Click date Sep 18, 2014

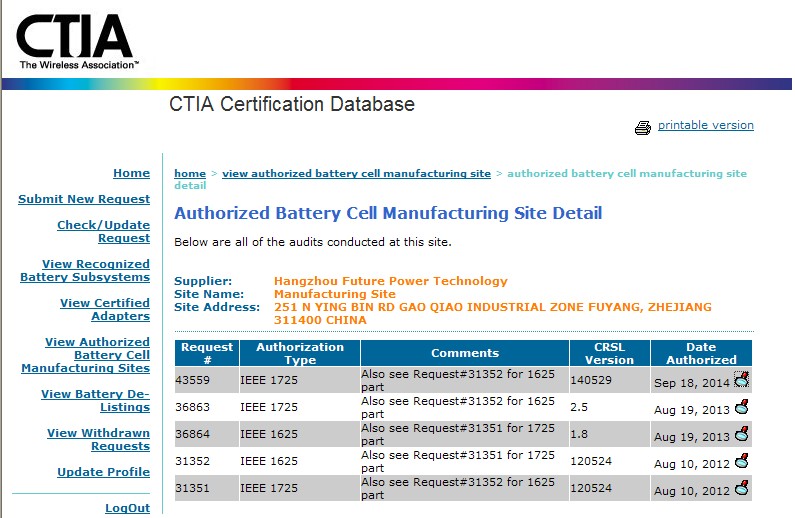pos(692,383)
